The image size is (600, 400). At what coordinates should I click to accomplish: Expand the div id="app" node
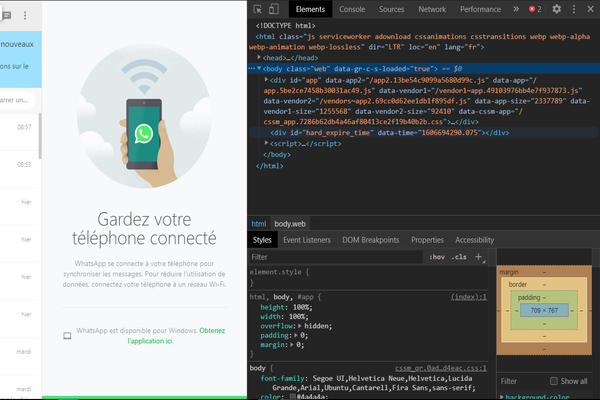pyautogui.click(x=266, y=80)
